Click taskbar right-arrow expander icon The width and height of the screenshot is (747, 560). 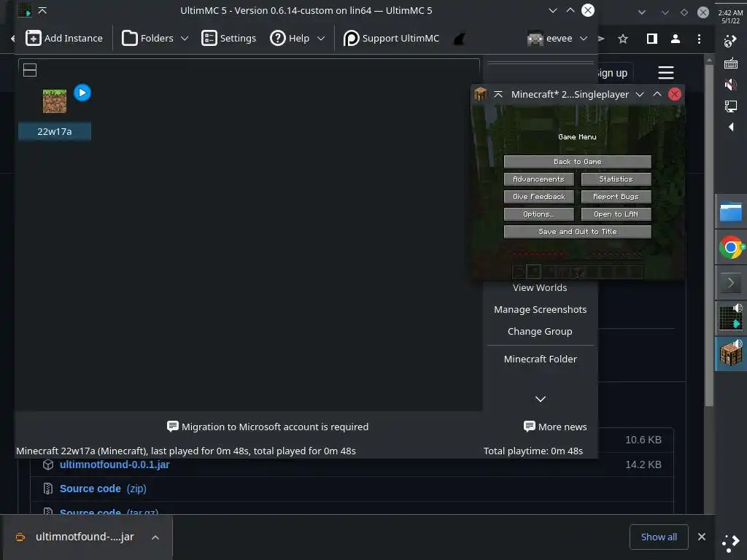point(731,283)
